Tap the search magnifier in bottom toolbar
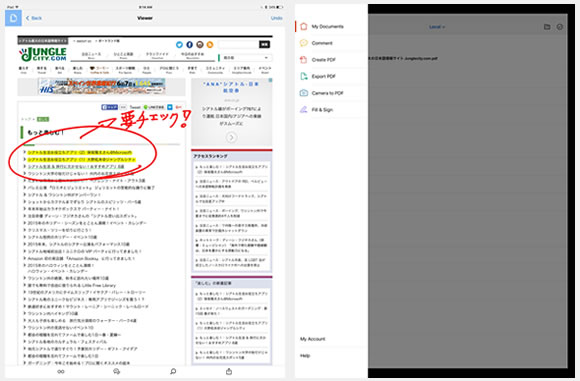Screen dimensions: 580x381 click(173, 371)
